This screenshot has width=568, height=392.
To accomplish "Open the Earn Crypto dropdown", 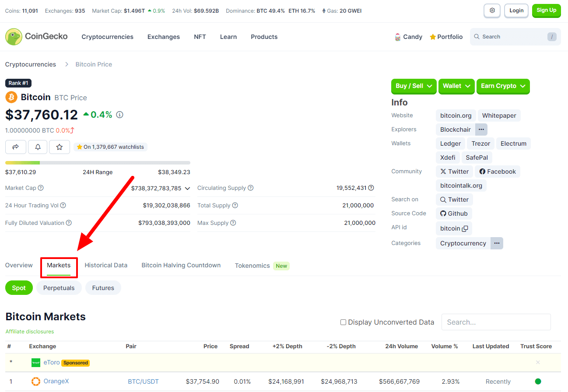I will click(x=503, y=86).
